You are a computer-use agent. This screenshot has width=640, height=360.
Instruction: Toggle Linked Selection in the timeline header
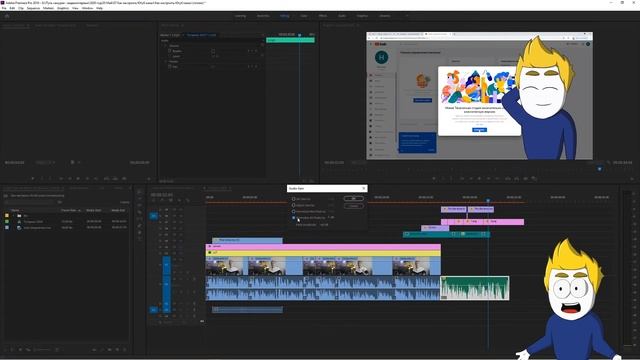click(171, 200)
